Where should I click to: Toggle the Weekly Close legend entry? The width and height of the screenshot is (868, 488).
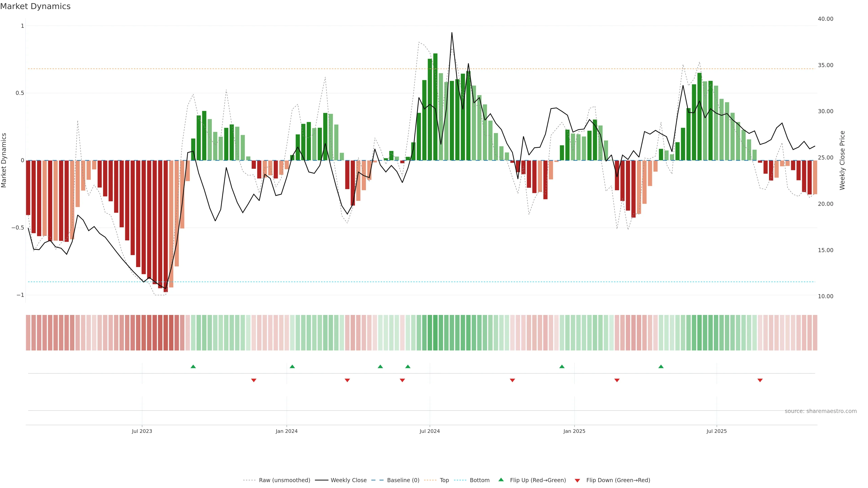(348, 480)
